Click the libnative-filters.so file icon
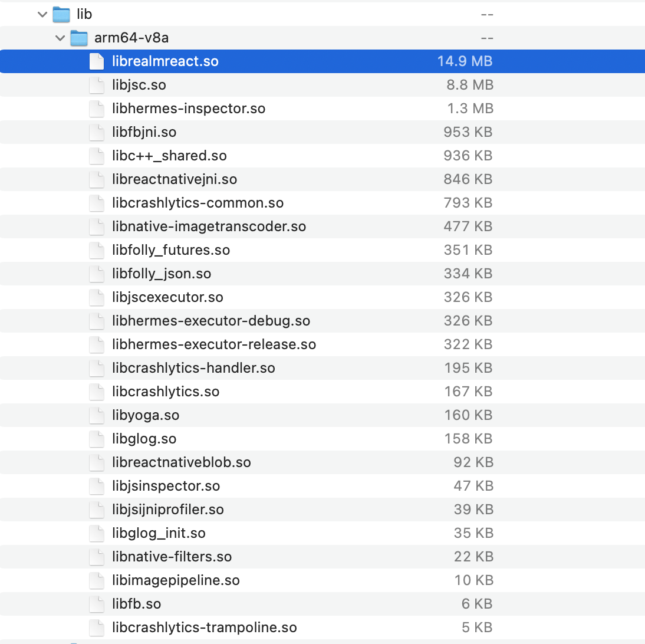The image size is (645, 644). 97,557
